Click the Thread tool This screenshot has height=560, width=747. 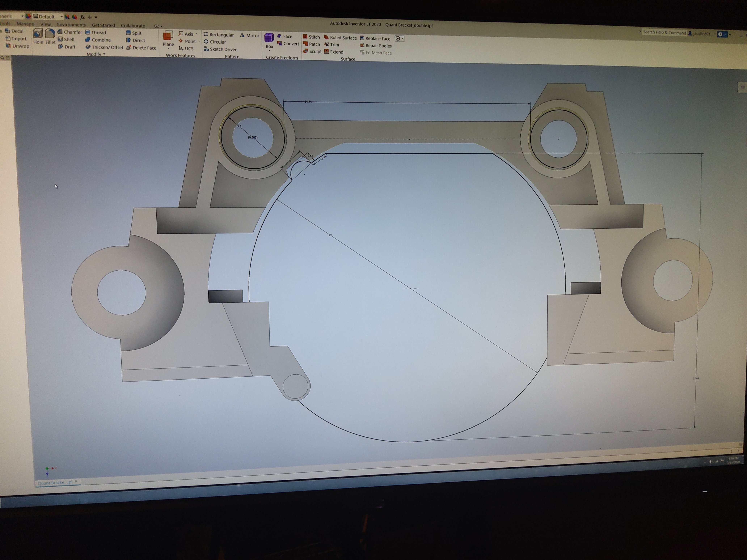click(x=96, y=32)
